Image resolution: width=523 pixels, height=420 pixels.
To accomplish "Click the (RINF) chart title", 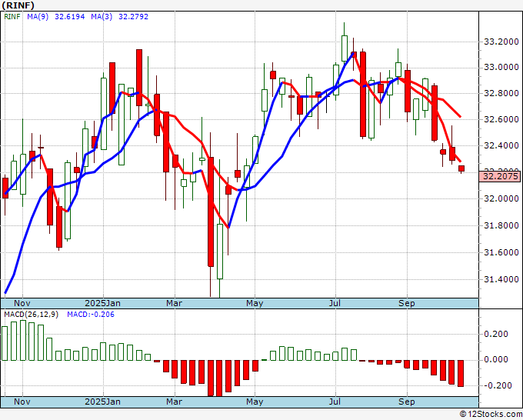I will click(18, 5).
